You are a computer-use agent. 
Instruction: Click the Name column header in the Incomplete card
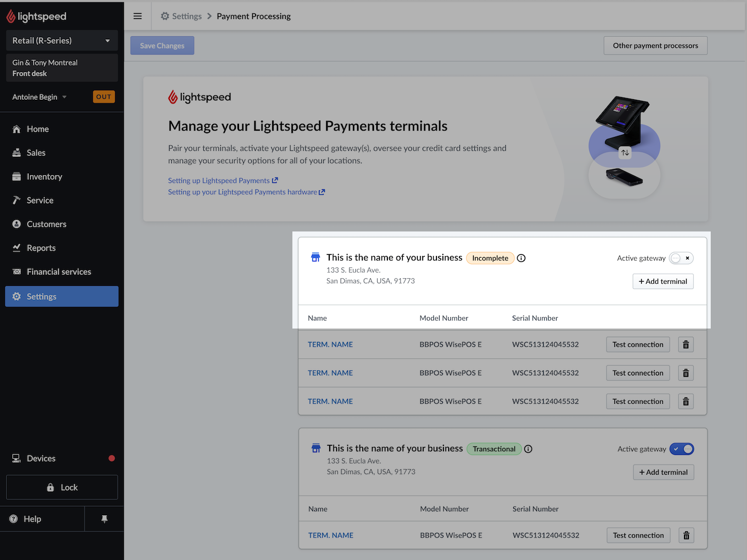[x=317, y=318]
